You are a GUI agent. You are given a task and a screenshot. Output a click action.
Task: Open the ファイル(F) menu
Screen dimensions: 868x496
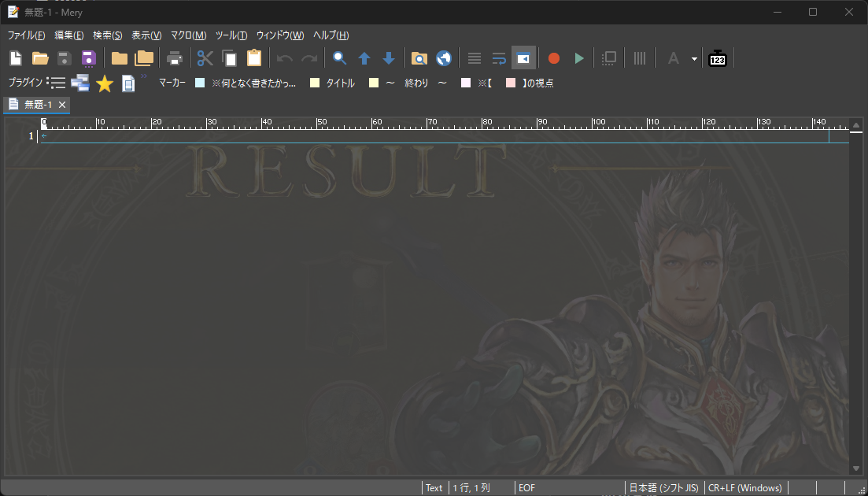tap(27, 35)
